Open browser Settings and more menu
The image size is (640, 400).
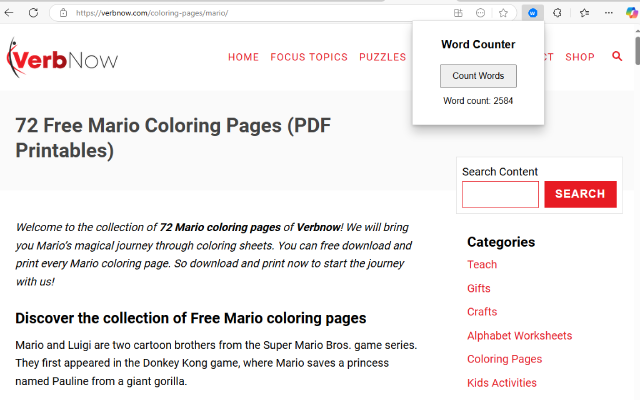pos(609,13)
